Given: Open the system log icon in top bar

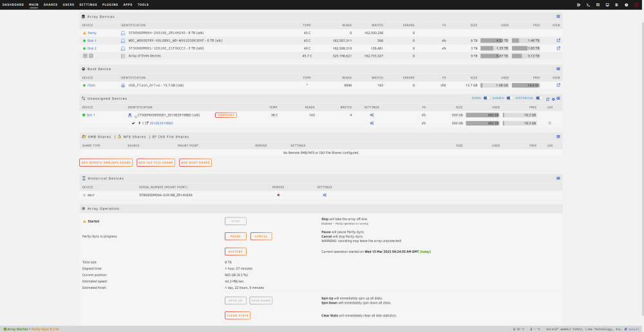Looking at the screenshot, I should (616, 5).
